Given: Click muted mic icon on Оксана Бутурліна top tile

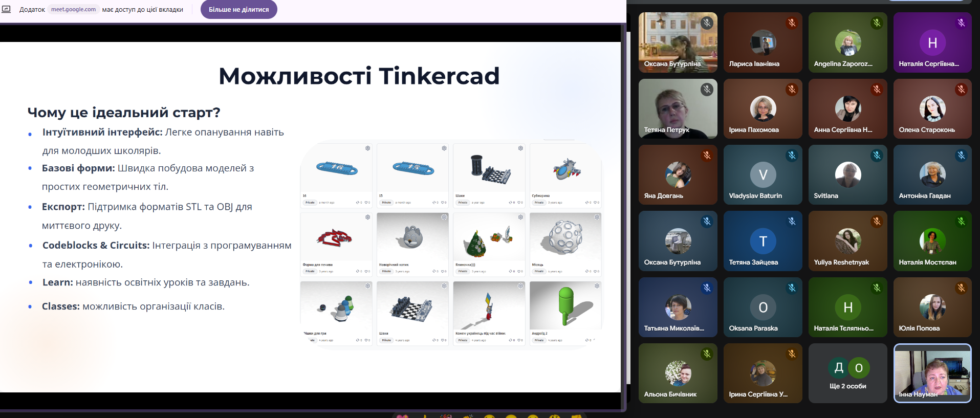Looking at the screenshot, I should pos(707,23).
